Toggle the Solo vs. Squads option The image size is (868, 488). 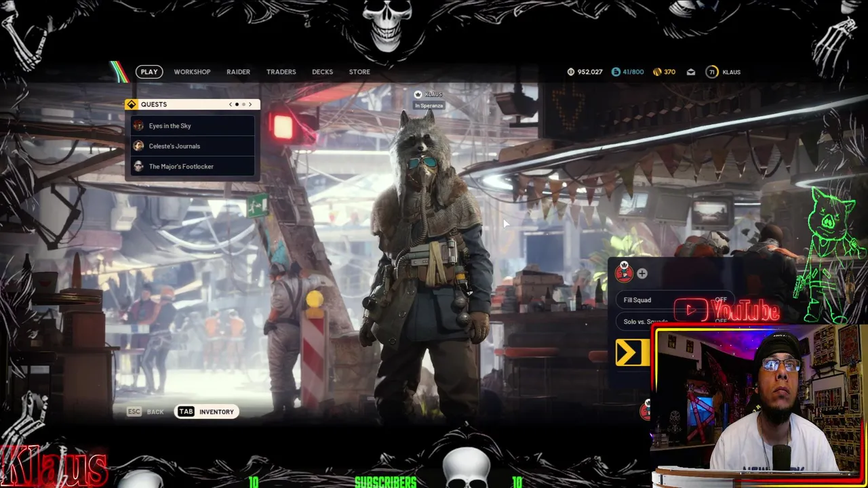[674, 322]
